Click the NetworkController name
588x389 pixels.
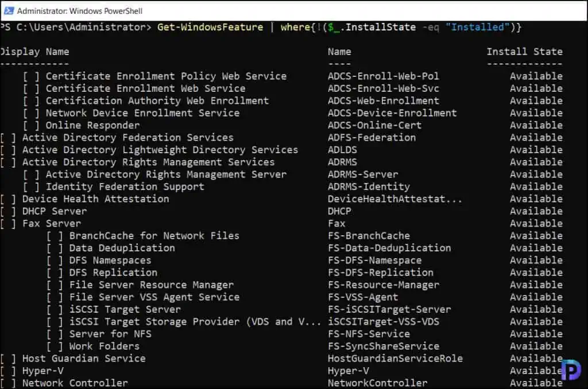(x=378, y=383)
